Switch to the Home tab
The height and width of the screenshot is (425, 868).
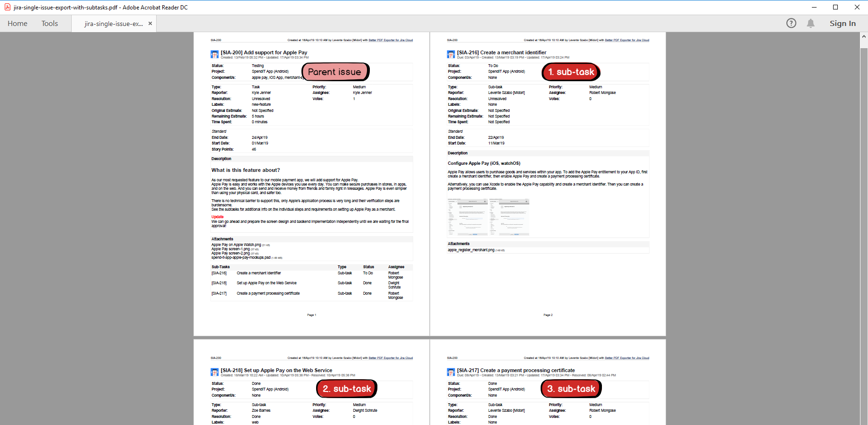[x=17, y=23]
